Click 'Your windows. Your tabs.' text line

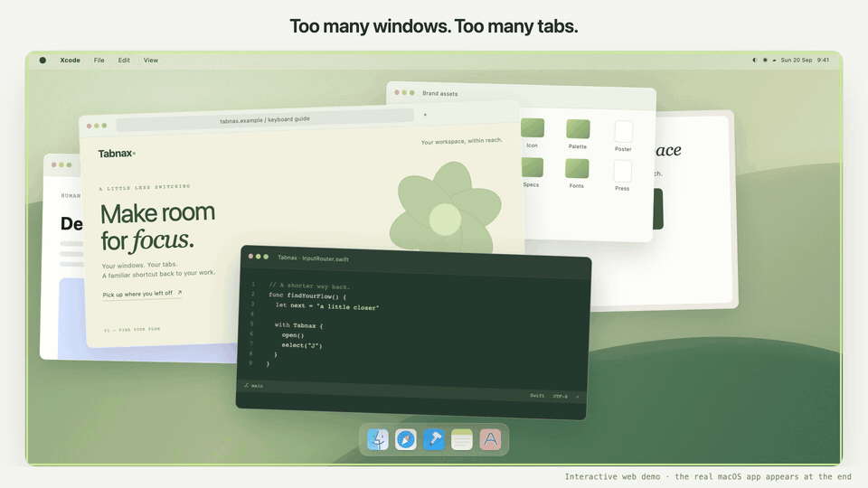(x=139, y=265)
